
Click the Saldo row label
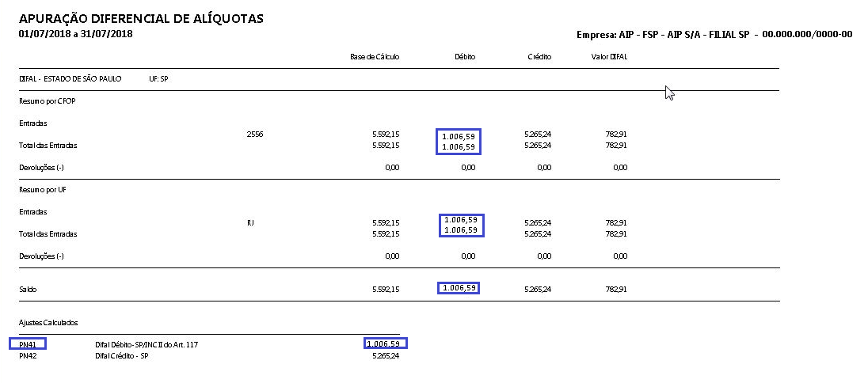[28, 290]
